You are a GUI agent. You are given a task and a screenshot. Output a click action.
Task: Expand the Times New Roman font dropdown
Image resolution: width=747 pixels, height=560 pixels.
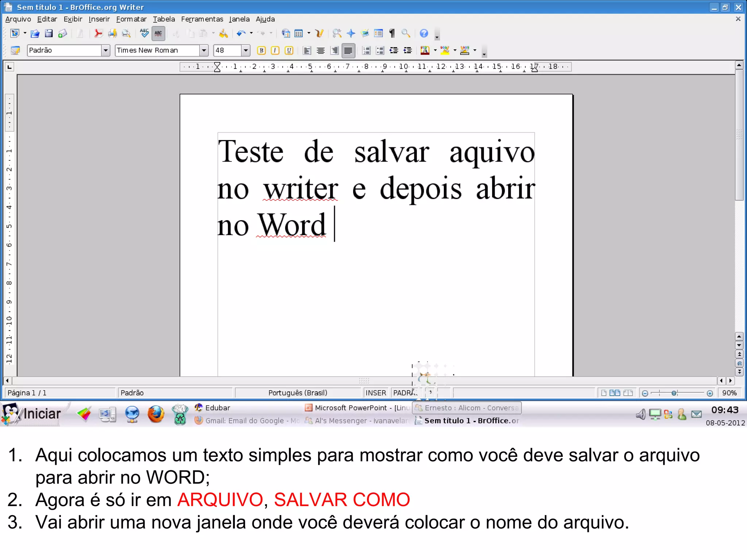click(x=204, y=50)
